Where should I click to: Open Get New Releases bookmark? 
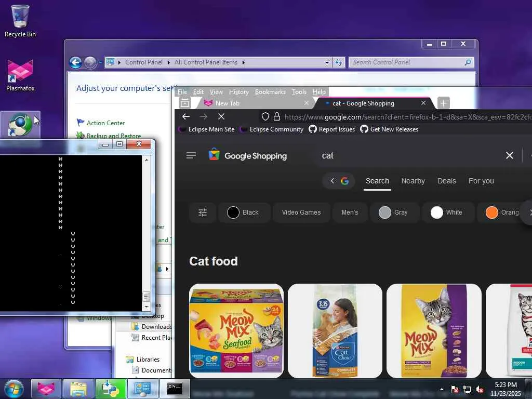(x=389, y=129)
